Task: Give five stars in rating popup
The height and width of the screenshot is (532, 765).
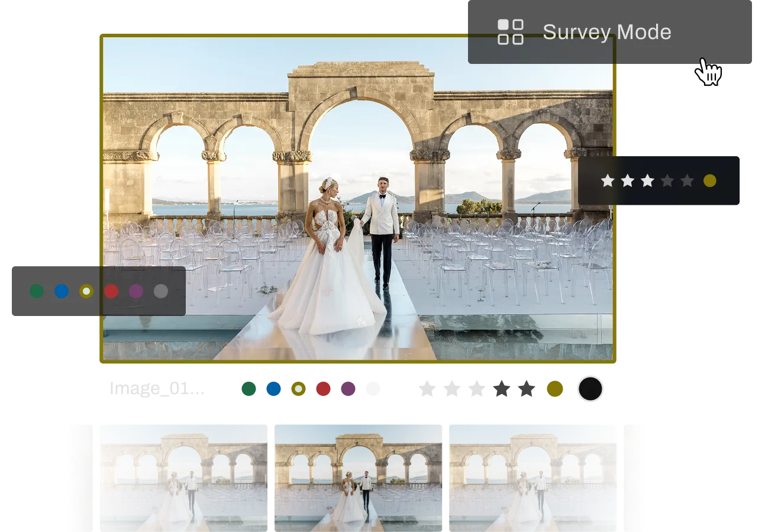Action: 687,181
